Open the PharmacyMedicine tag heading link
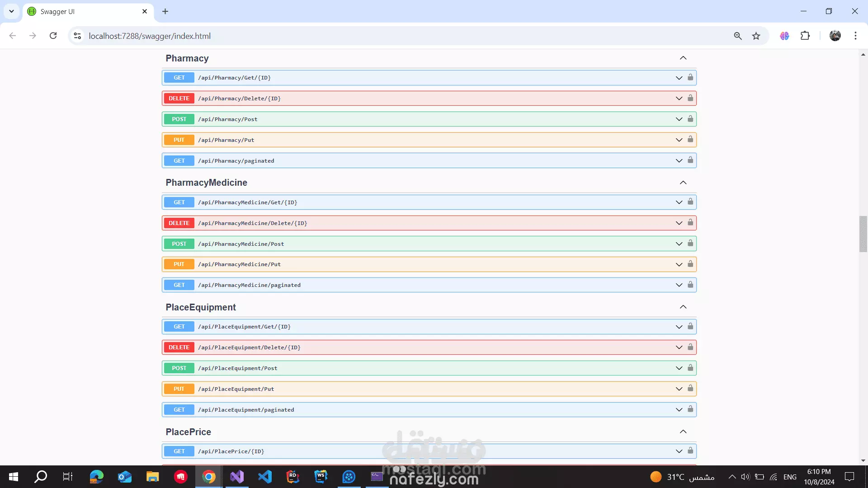 pos(206,183)
